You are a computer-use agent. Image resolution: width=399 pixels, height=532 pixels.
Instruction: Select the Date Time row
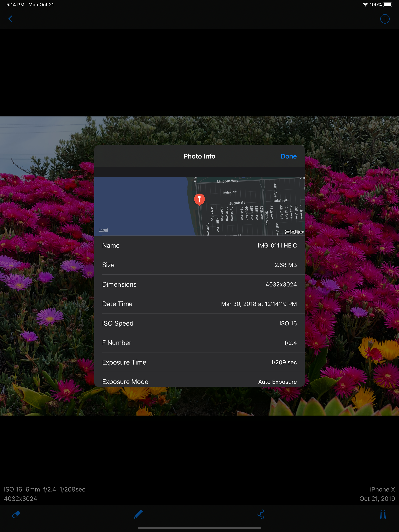(x=199, y=304)
